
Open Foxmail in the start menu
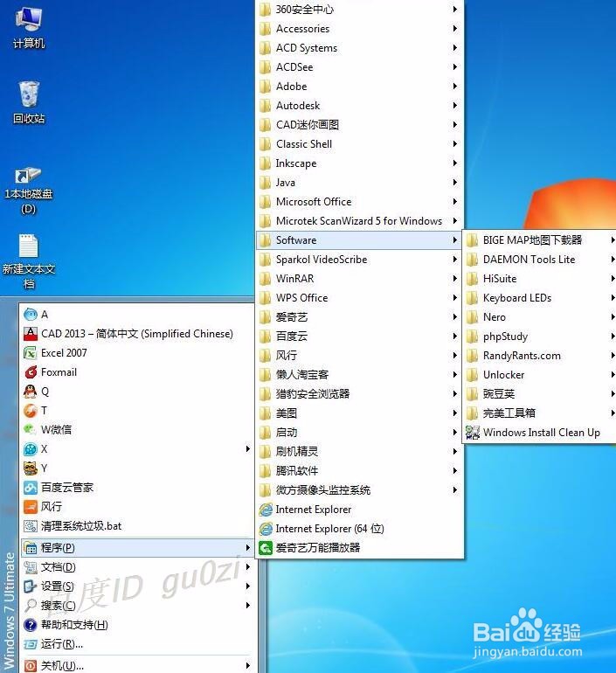tap(137, 372)
